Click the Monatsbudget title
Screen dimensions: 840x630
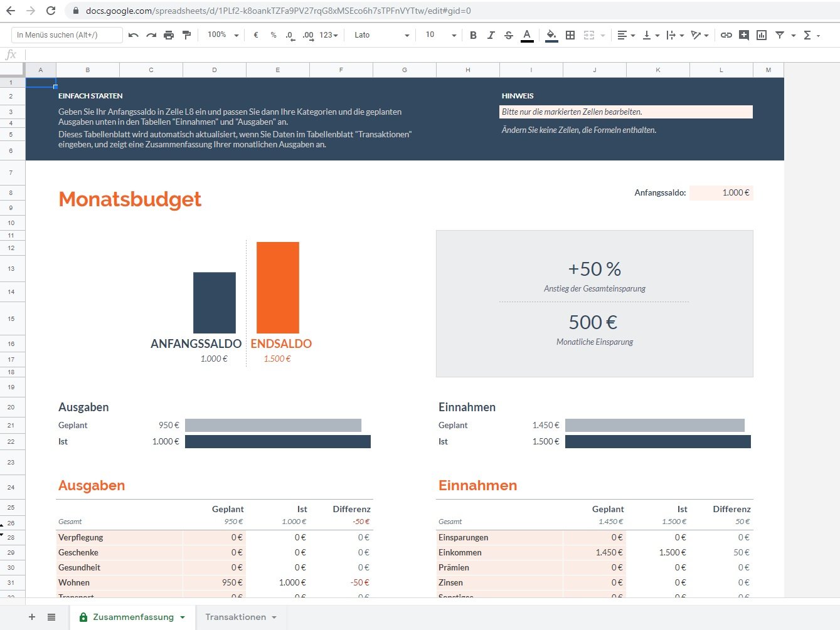[x=130, y=199]
